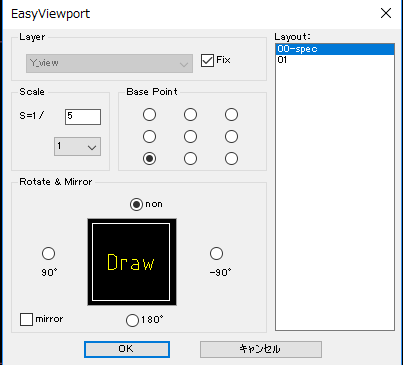Select the middle-right Base Point radio
The height and width of the screenshot is (365, 403).
tap(231, 137)
